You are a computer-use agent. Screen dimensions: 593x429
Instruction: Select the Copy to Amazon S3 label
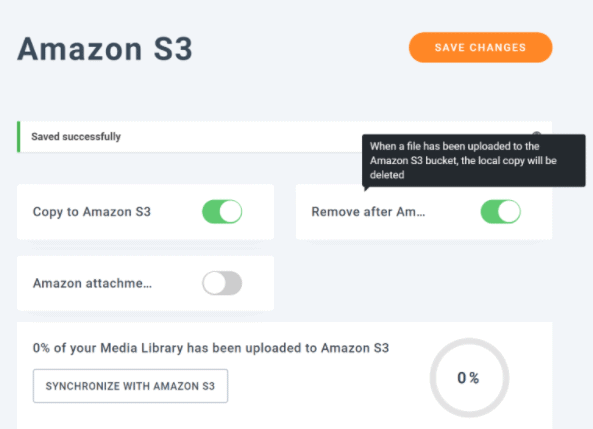tap(92, 211)
